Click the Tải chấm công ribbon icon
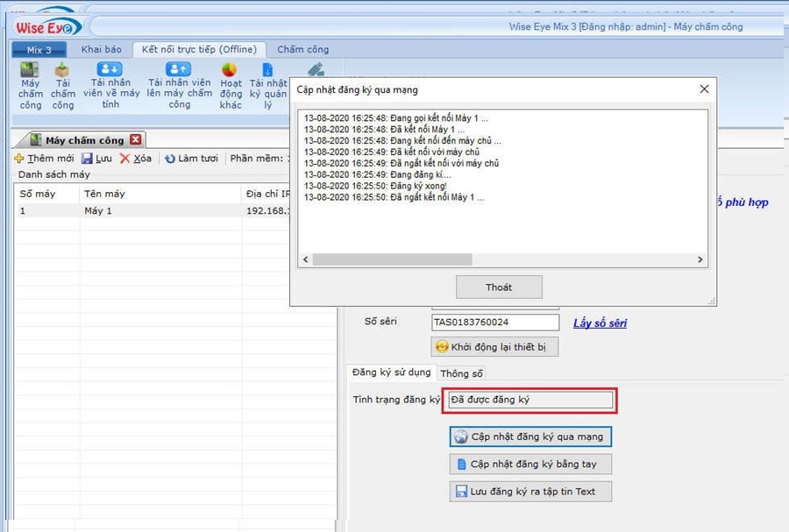Screen dimensions: 789x532 point(63,86)
